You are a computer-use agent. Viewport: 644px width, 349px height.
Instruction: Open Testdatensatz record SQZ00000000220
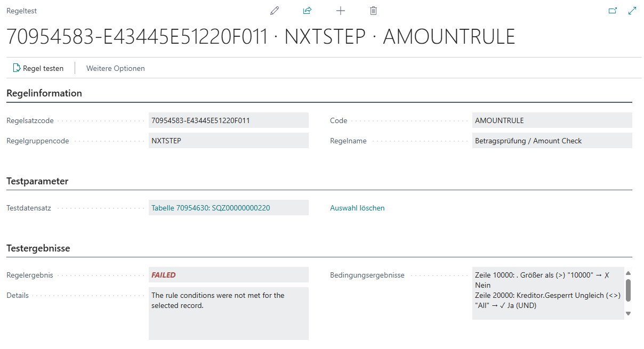[211, 208]
